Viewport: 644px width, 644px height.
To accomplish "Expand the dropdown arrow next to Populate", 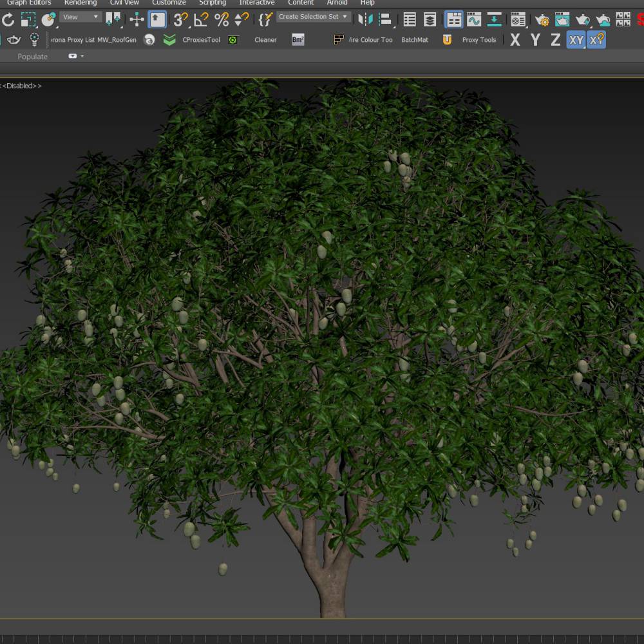I will (82, 57).
